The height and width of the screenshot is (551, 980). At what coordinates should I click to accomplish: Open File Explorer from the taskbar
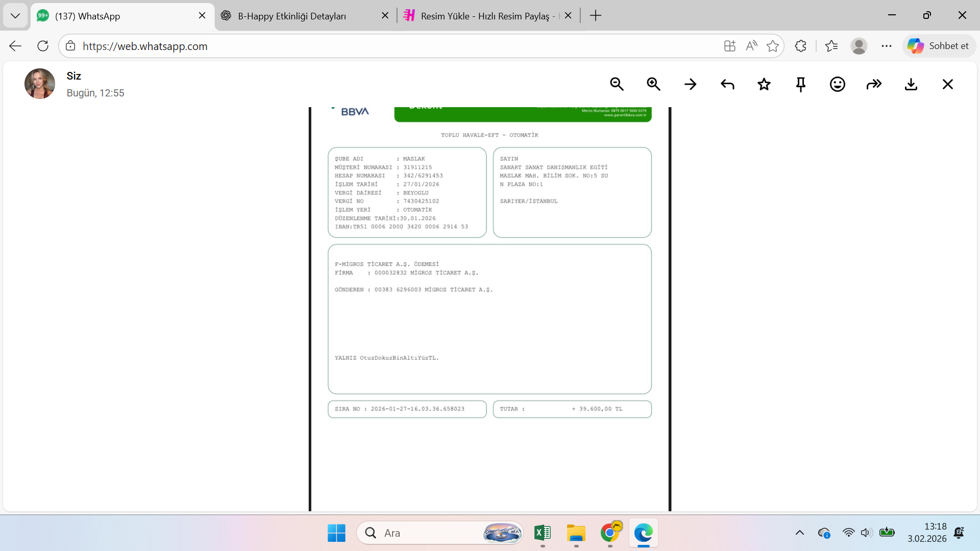[x=576, y=533]
